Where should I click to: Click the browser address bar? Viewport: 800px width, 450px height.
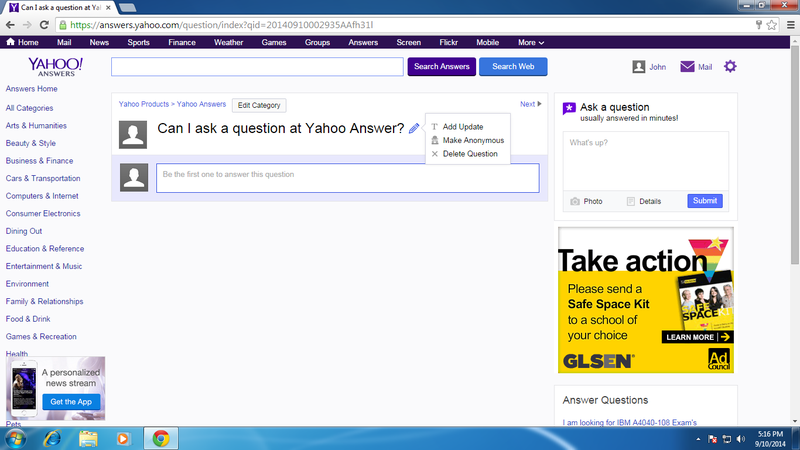point(408,24)
